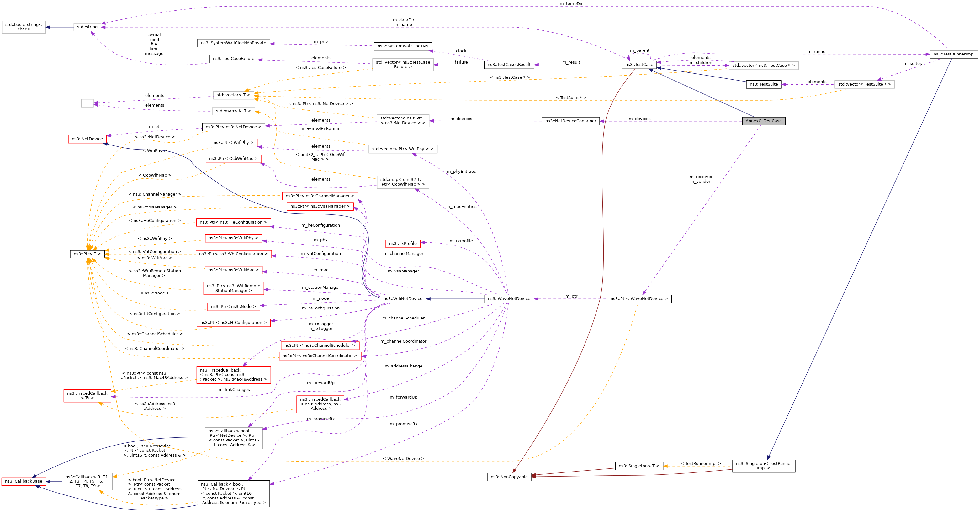This screenshot has width=980, height=512.
Task: Select the std::vector< T > node
Action: 233,95
